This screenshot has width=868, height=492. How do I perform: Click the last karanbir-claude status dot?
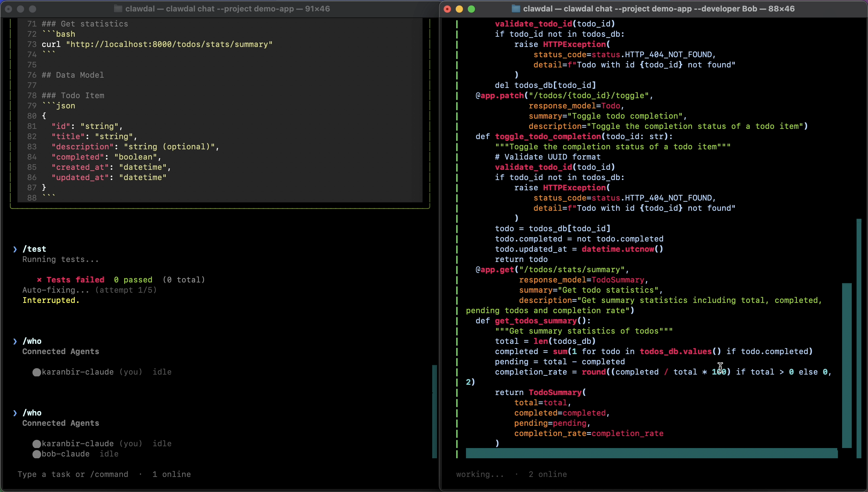click(36, 444)
